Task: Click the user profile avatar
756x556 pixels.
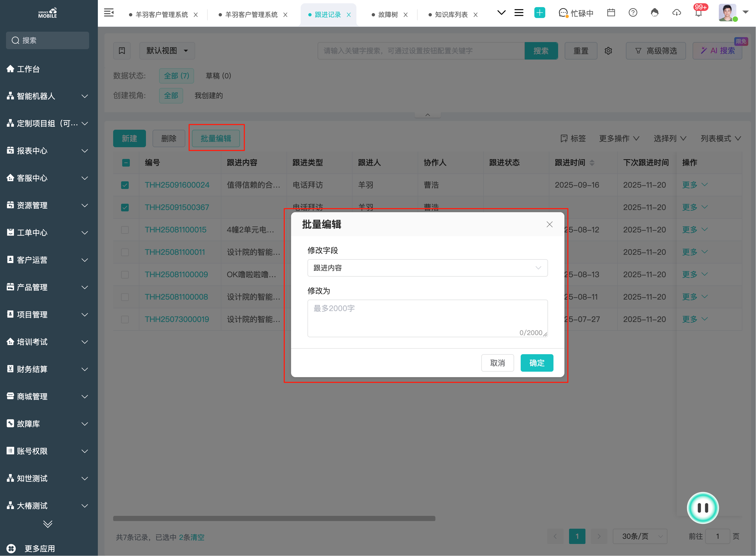Action: 727,13
